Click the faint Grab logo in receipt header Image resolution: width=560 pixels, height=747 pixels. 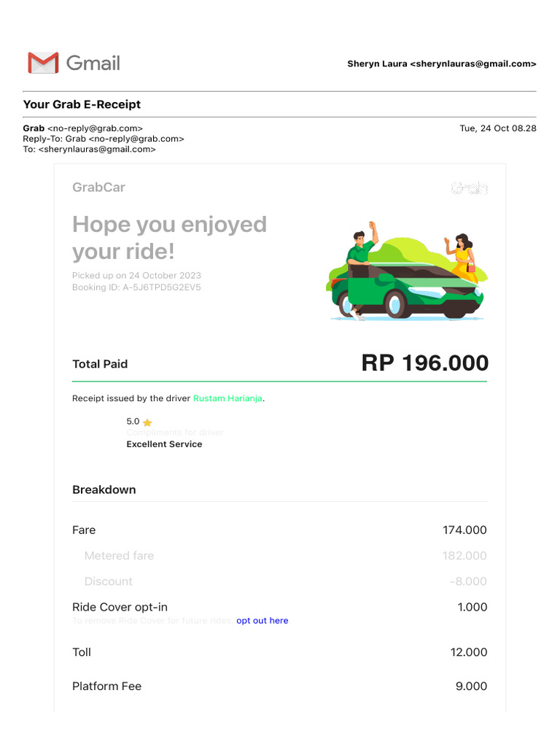tap(469, 188)
